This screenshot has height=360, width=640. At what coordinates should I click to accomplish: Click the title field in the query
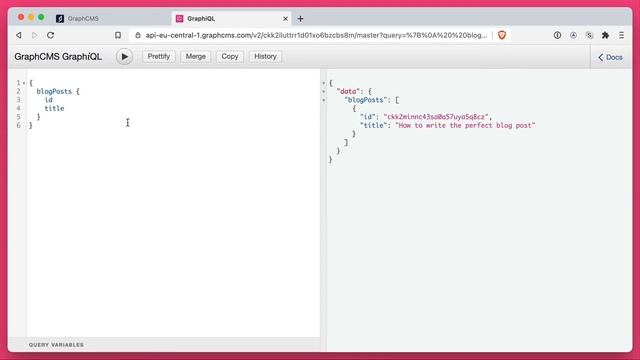click(x=54, y=109)
